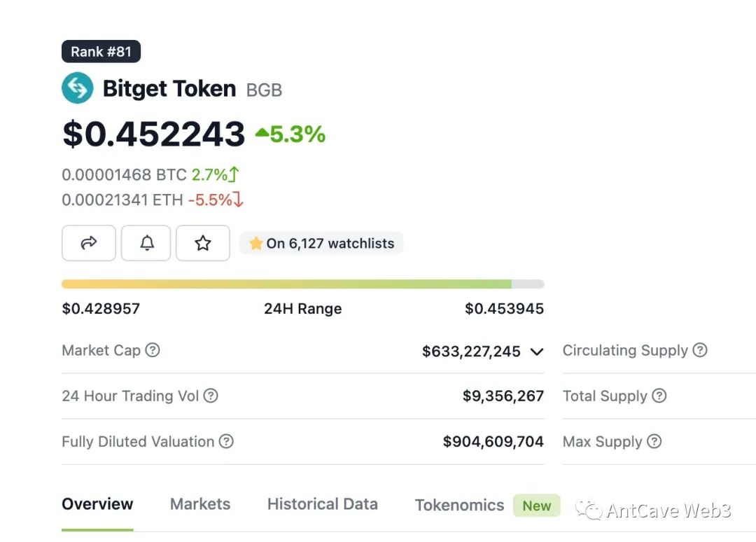This screenshot has width=756, height=542.
Task: Click the Total Supply help icon
Action: click(x=659, y=396)
